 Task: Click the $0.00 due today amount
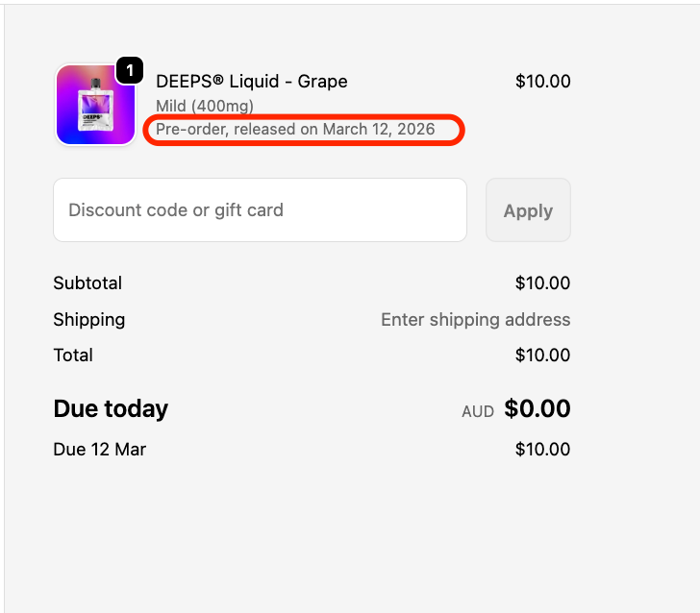[x=537, y=408]
